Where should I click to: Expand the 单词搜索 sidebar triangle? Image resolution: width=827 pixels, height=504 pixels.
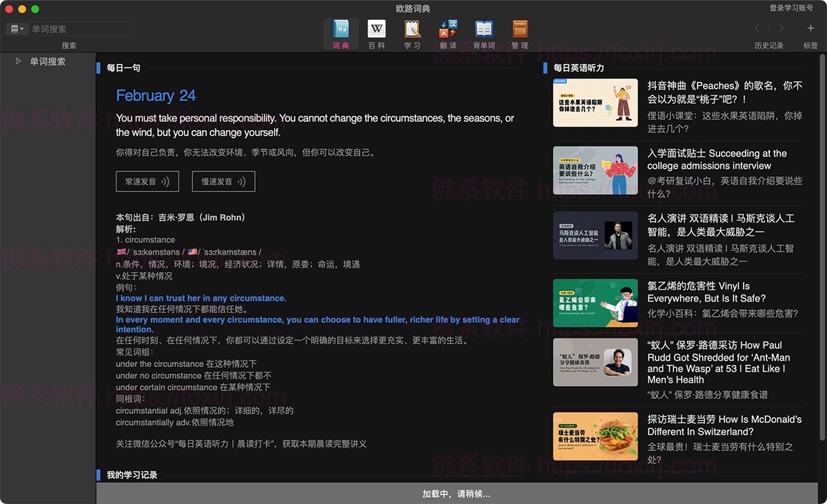tap(19, 61)
